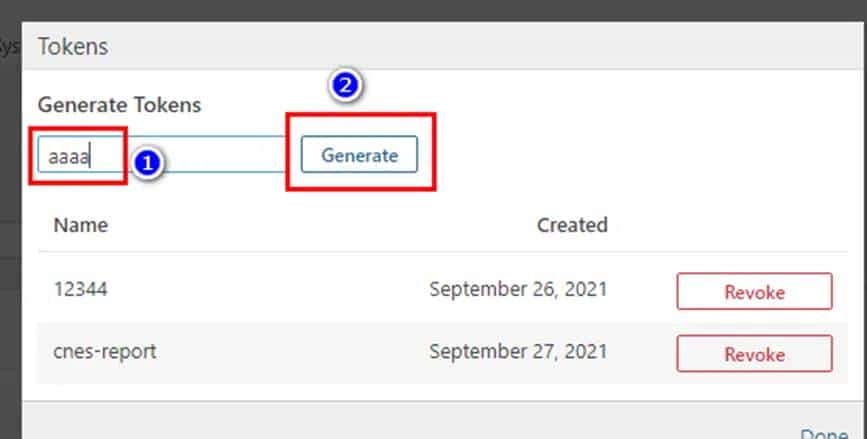Click the blank header cell above Revoke buttons
Image resolution: width=867 pixels, height=439 pixels.
click(x=754, y=224)
